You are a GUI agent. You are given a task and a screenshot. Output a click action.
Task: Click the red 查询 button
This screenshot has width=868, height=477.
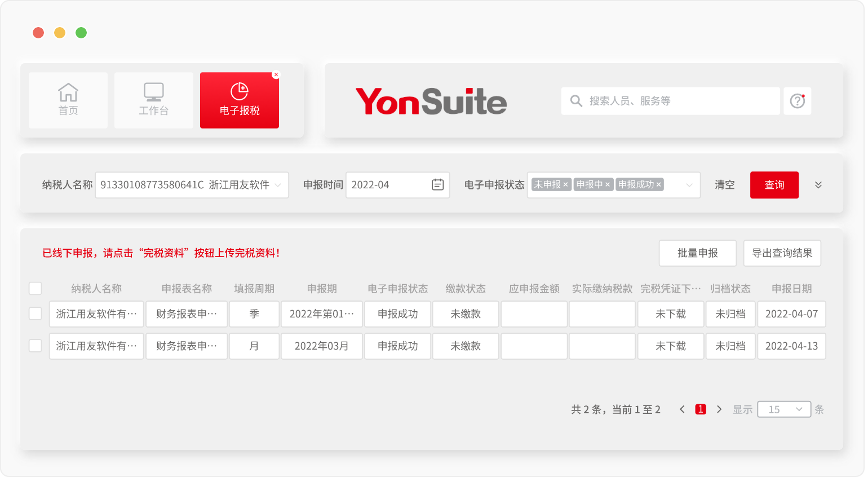(774, 185)
